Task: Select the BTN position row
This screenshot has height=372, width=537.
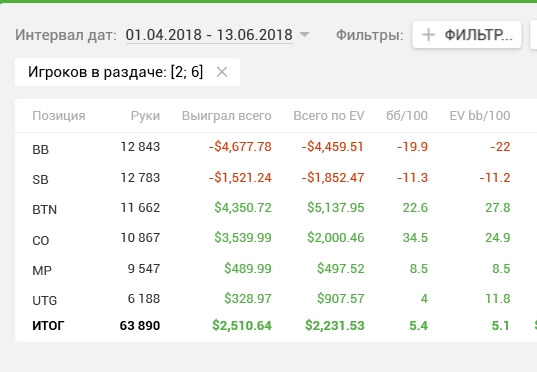Action: click(276, 208)
